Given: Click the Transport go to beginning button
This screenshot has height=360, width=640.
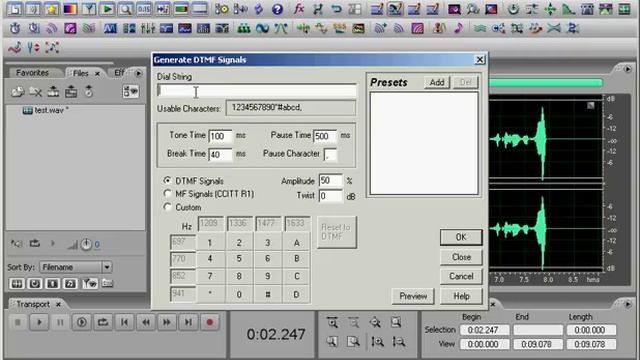Looking at the screenshot, I should pos(124,322).
